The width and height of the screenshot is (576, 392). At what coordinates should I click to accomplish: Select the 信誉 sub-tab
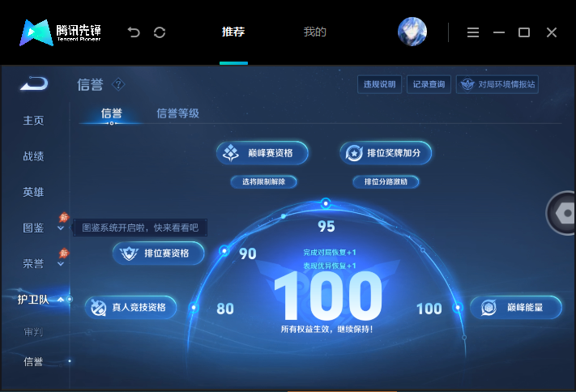(111, 113)
